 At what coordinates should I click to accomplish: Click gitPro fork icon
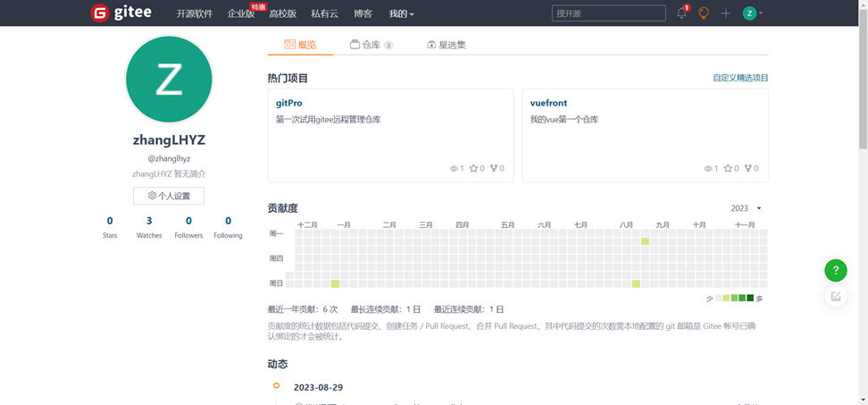click(x=494, y=168)
